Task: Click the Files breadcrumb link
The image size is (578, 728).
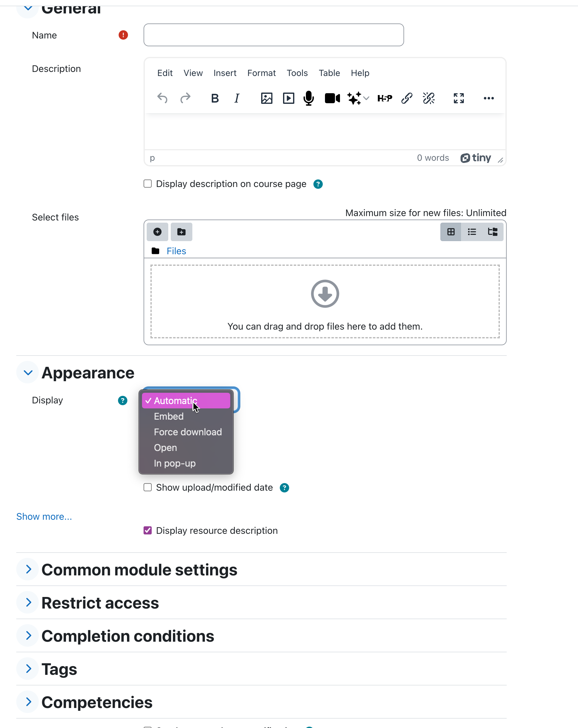Action: coord(176,251)
